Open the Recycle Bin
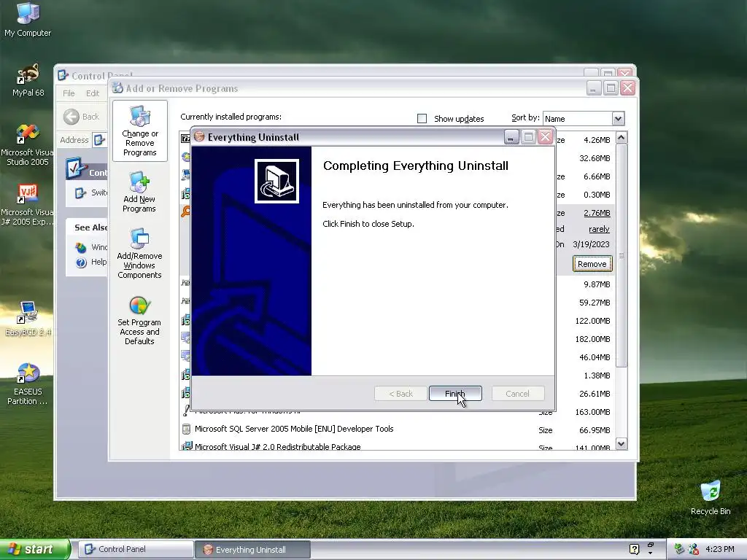This screenshot has width=747, height=560. coord(711,497)
